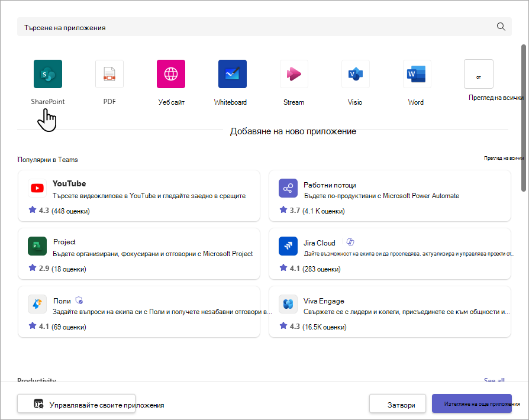This screenshot has height=420, width=529.
Task: Select the Stream app icon
Action: coord(294,74)
